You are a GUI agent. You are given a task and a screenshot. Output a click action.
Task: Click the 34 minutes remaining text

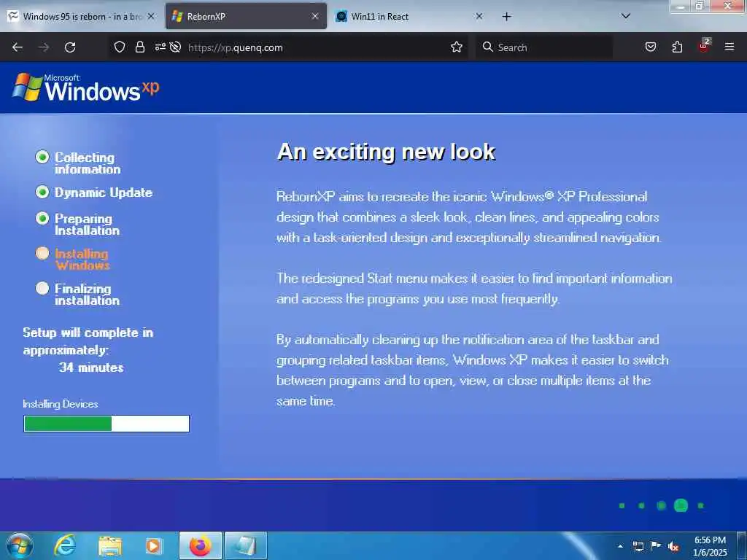pos(91,367)
